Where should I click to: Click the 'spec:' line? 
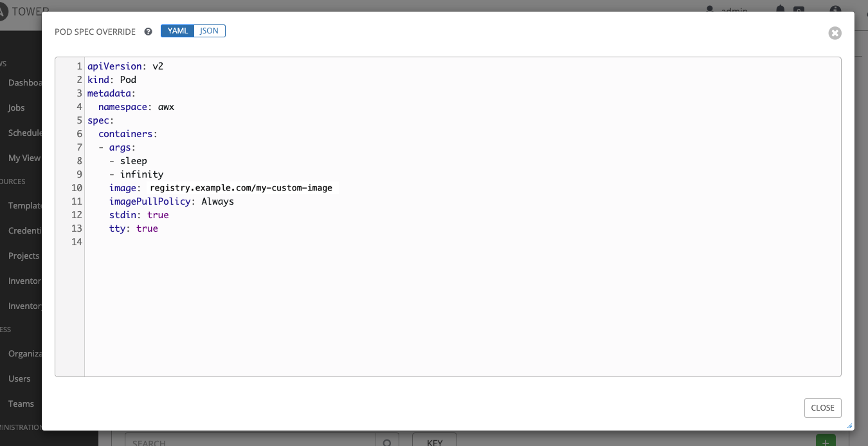tap(101, 120)
